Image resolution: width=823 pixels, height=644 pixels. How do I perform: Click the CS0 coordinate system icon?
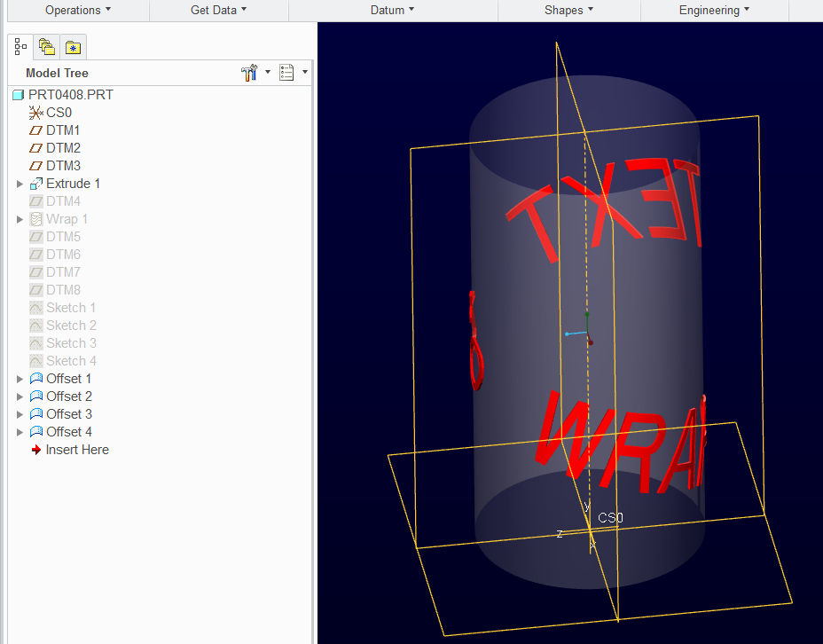[35, 113]
